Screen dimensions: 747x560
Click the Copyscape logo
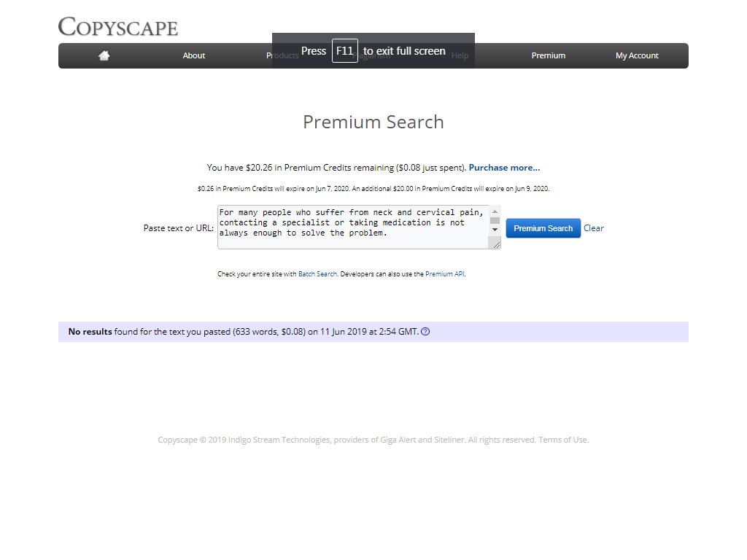117,27
